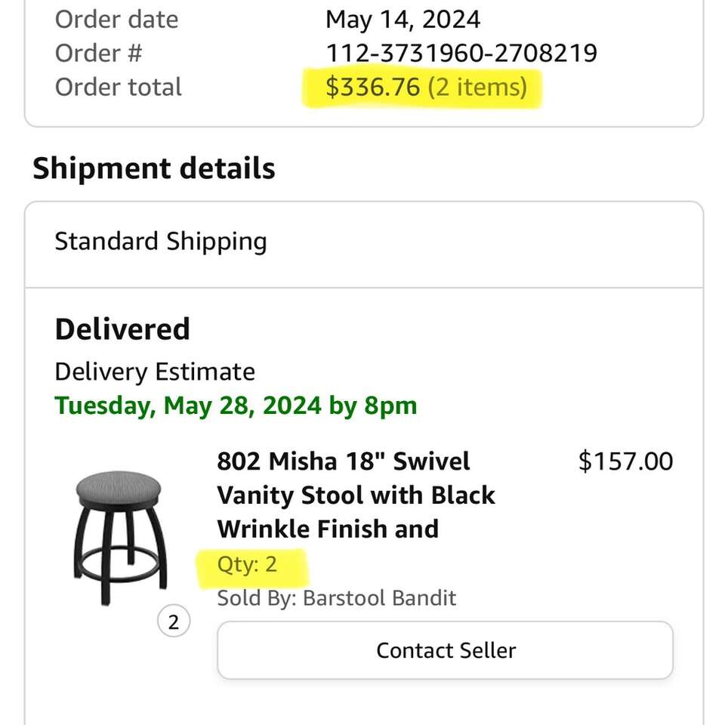The height and width of the screenshot is (725, 728).
Task: Click the Delivery Estimate label
Action: pyautogui.click(x=155, y=372)
